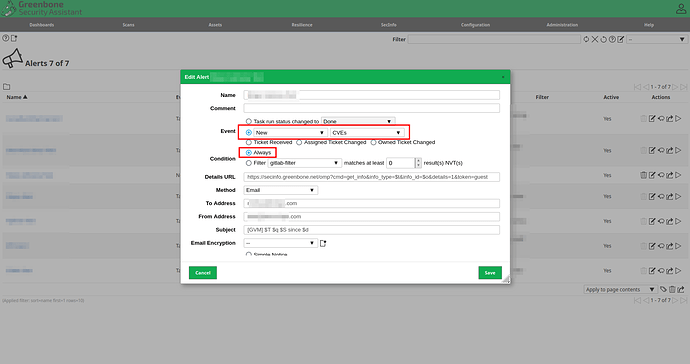The image size is (690, 364).
Task: Open the Method Email dropdown
Action: point(281,190)
